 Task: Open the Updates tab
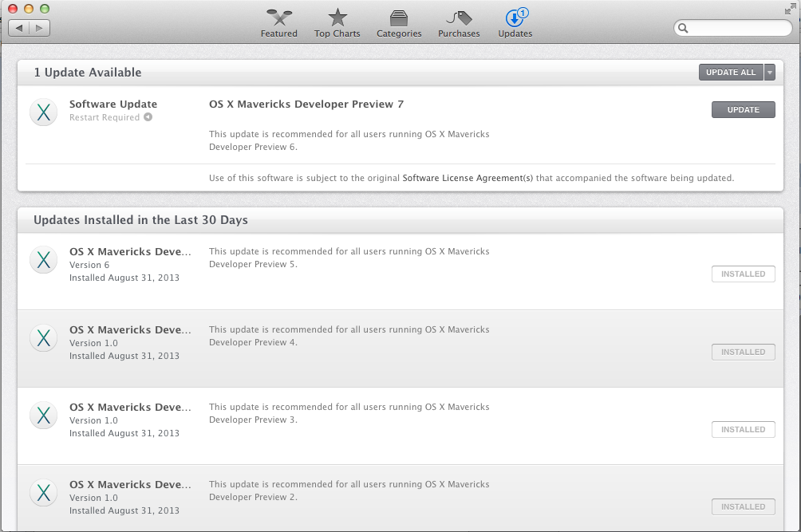(x=515, y=23)
